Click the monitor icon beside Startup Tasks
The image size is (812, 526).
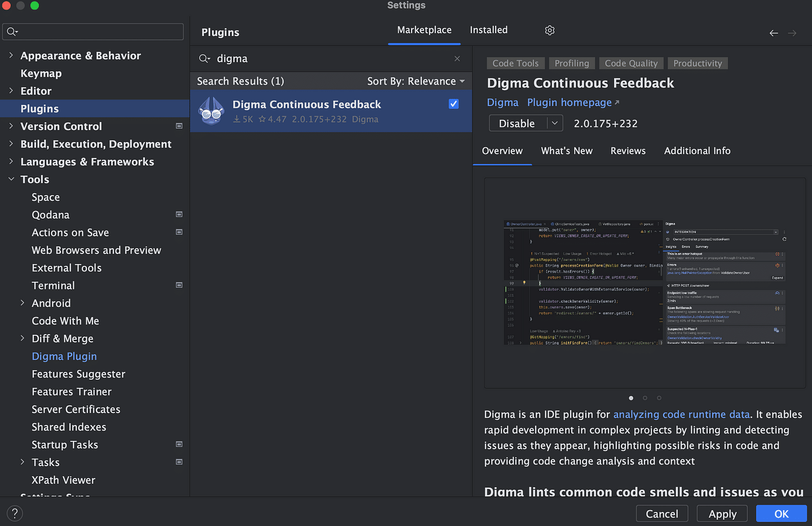(x=179, y=444)
